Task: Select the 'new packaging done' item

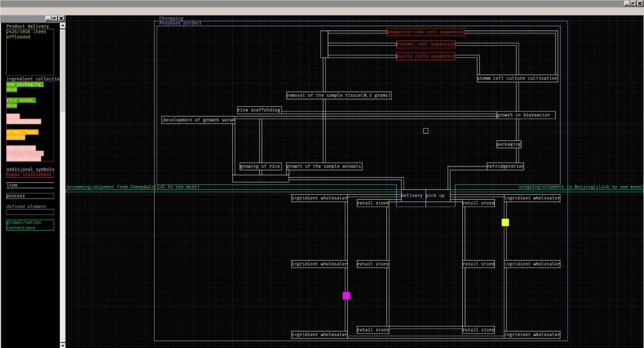Action: tap(25, 87)
